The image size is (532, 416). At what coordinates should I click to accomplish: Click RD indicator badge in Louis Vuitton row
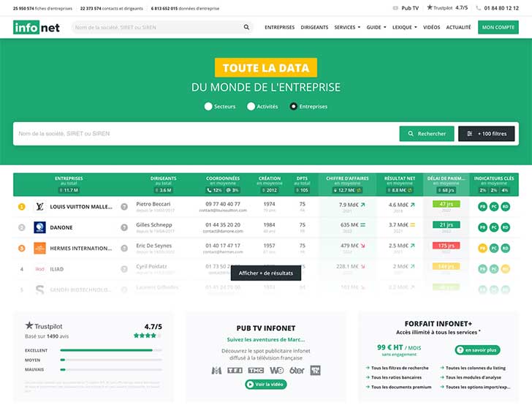[506, 207]
